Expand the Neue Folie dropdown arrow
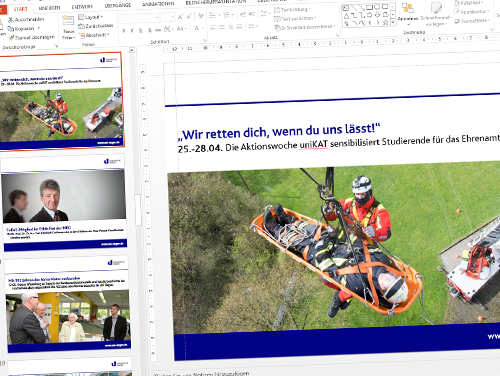This screenshot has height=376, width=500. pyautogui.click(x=75, y=37)
